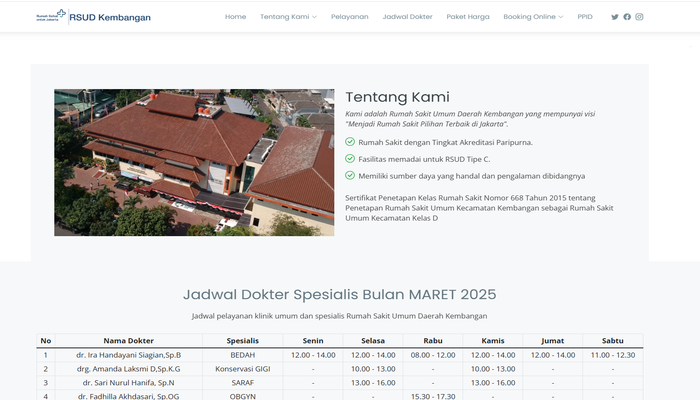The width and height of the screenshot is (700, 400).
Task: Click the Rabu column header
Action: click(433, 341)
